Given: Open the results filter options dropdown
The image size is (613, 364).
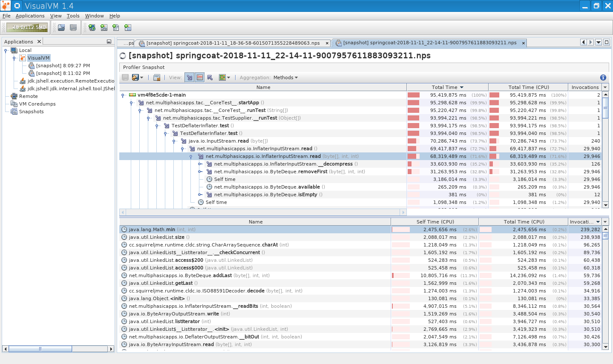Looking at the screenshot, I should (224, 77).
